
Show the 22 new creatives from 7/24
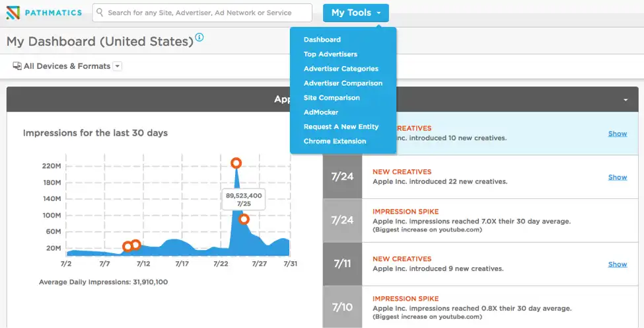[618, 177]
